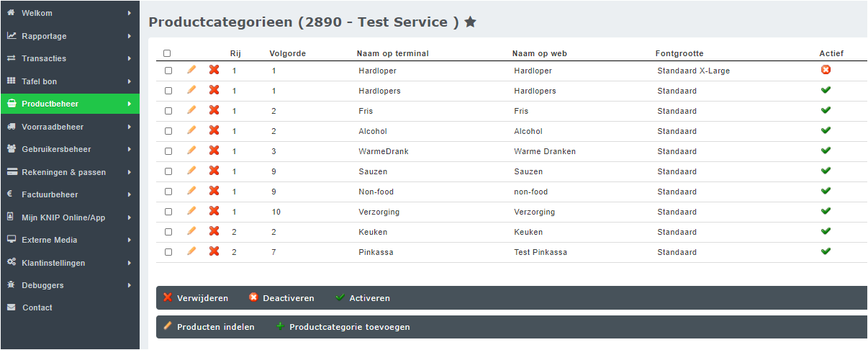This screenshot has height=350, width=868.
Task: Click Productcategorie toevoegen button
Action: 349,327
